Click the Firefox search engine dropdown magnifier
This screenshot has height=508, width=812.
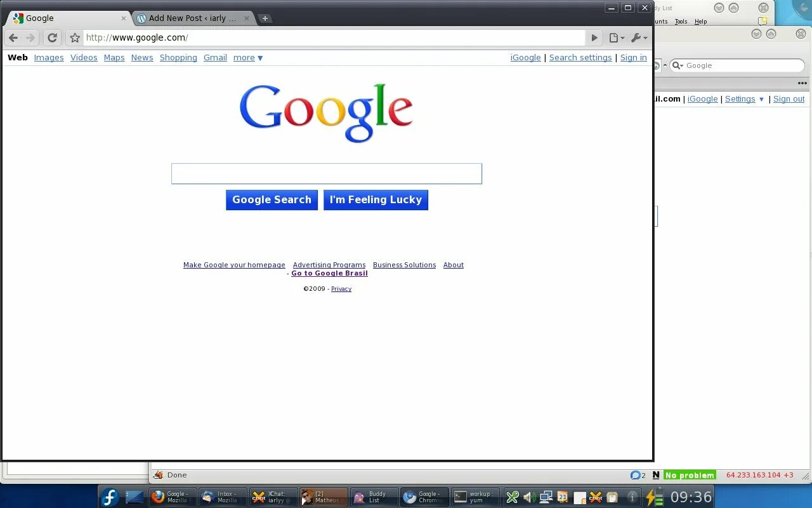678,65
